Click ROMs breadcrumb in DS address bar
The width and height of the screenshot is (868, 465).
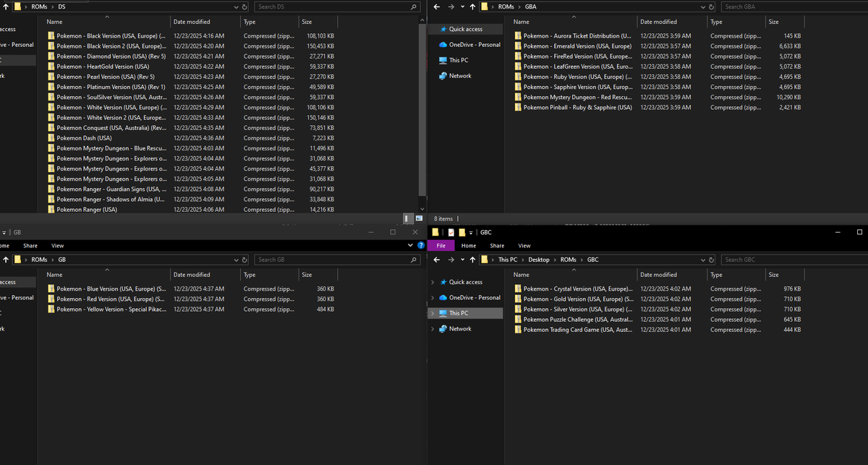(x=40, y=7)
